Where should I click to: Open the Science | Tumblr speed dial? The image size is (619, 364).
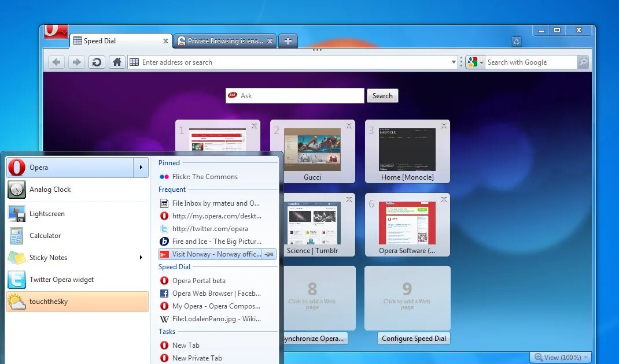click(312, 223)
